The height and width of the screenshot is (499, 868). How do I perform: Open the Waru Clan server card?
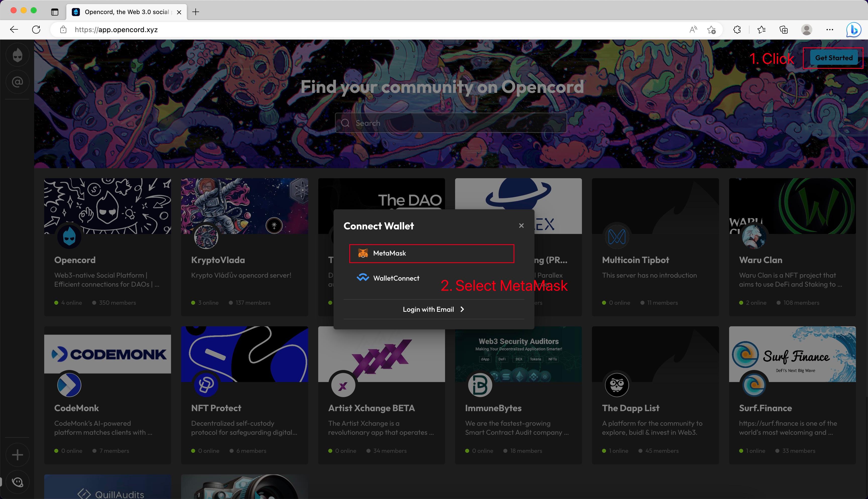pos(792,247)
